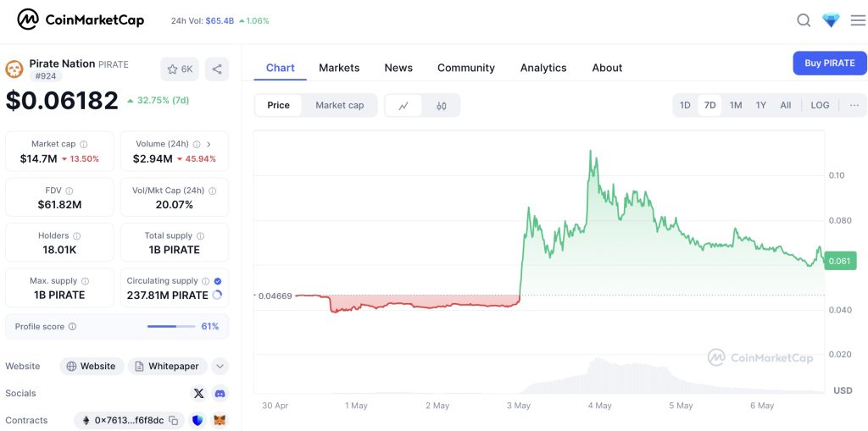Click the 24h Vol $65.4B value
This screenshot has height=431, width=868.
220,21
